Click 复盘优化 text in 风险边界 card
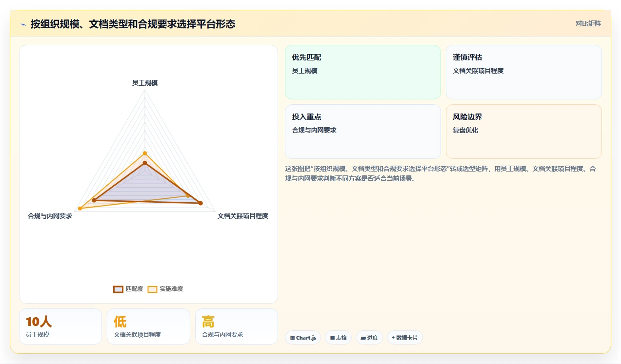The height and width of the screenshot is (364, 621). (x=465, y=130)
